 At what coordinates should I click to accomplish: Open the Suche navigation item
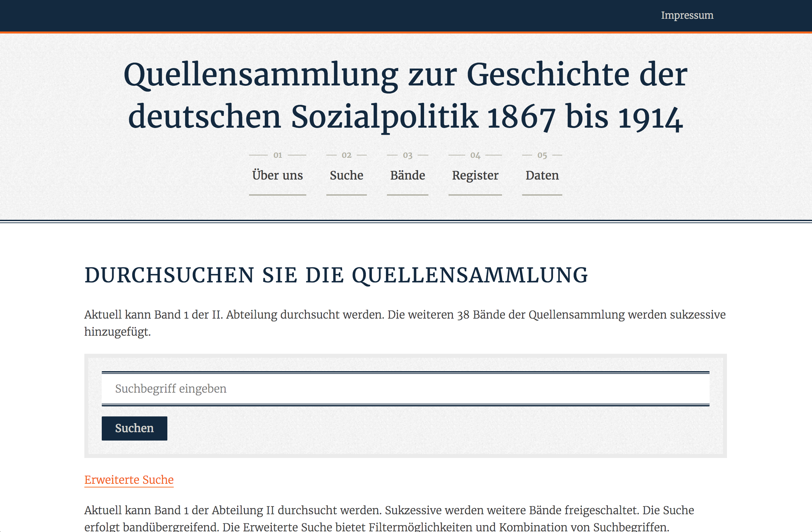(x=346, y=175)
